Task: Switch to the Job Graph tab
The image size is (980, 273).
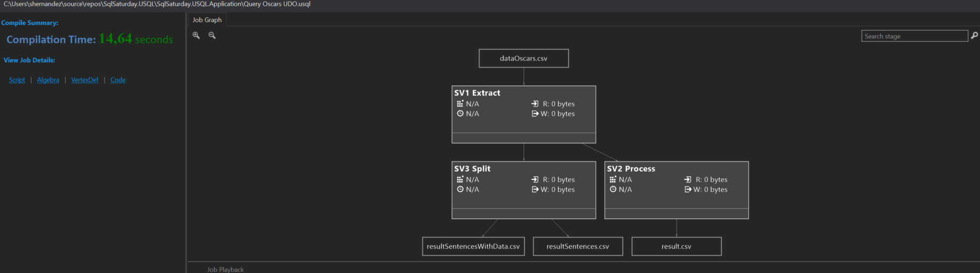Action: point(207,20)
